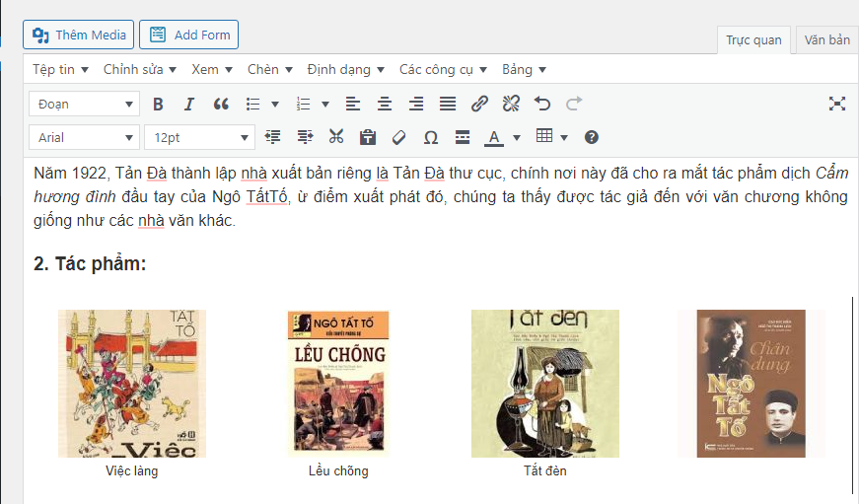Open the Arial font family dropdown
This screenshot has height=504, width=859.
tap(85, 137)
